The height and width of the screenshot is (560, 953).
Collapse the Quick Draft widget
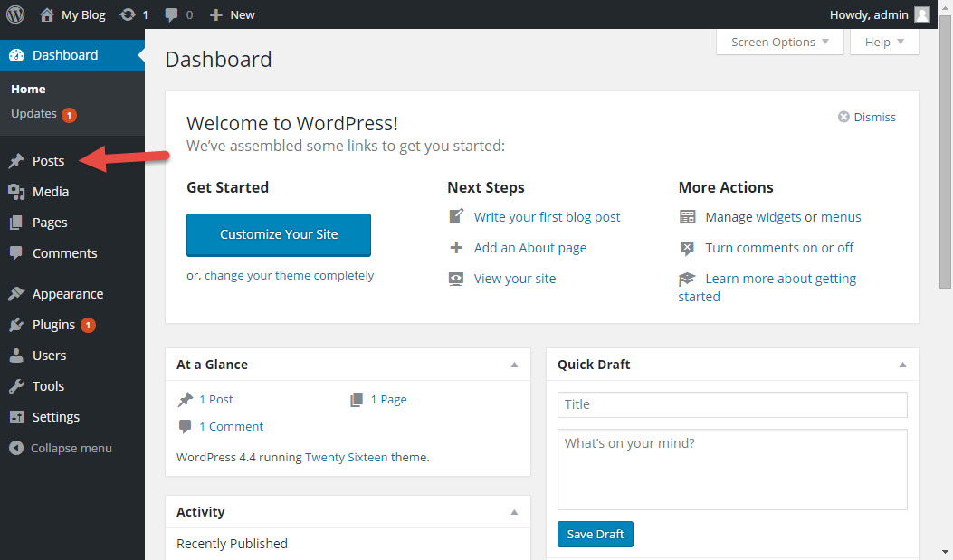pos(902,365)
